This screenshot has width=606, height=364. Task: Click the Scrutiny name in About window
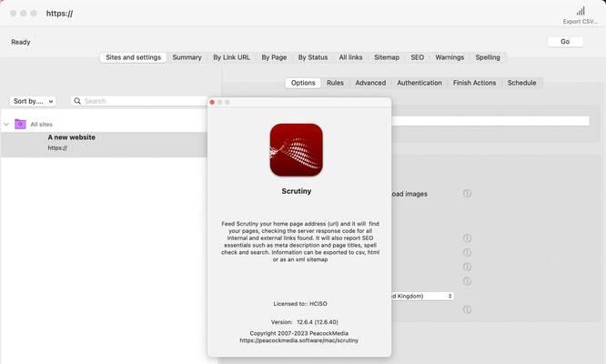coord(297,191)
